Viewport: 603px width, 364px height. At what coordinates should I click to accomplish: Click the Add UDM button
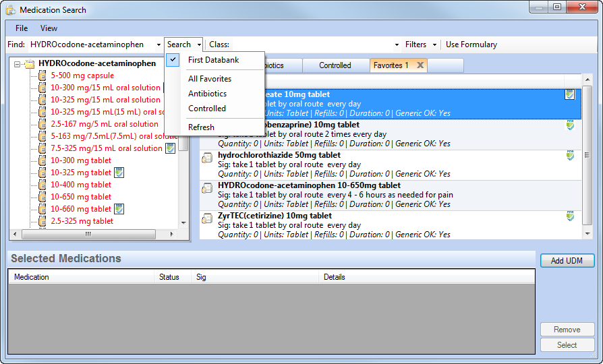tap(567, 261)
